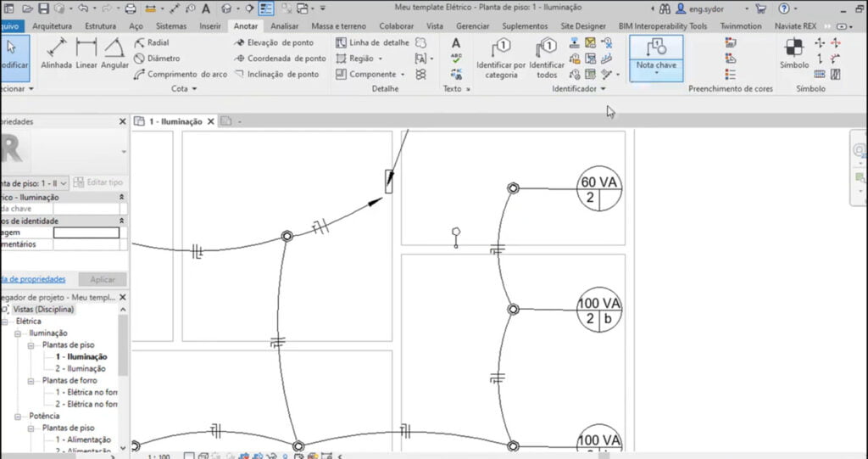Open the help question mark icon
Image resolution: width=868 pixels, height=459 pixels.
click(783, 8)
